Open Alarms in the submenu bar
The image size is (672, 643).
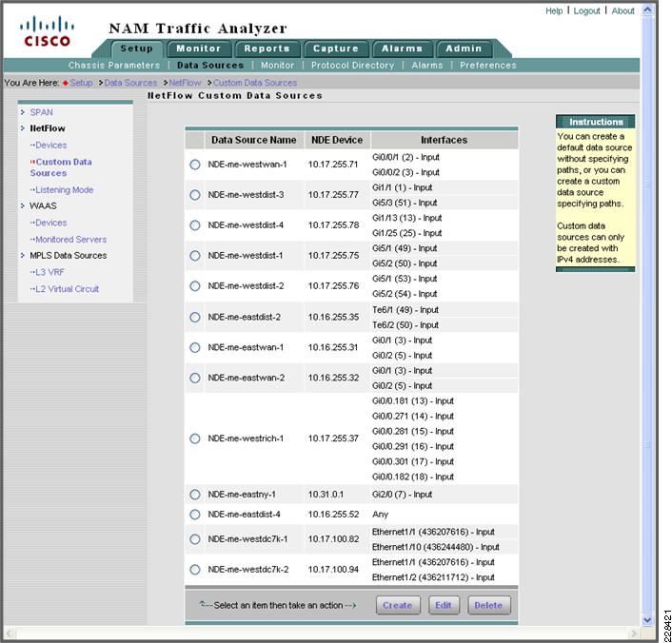(427, 66)
